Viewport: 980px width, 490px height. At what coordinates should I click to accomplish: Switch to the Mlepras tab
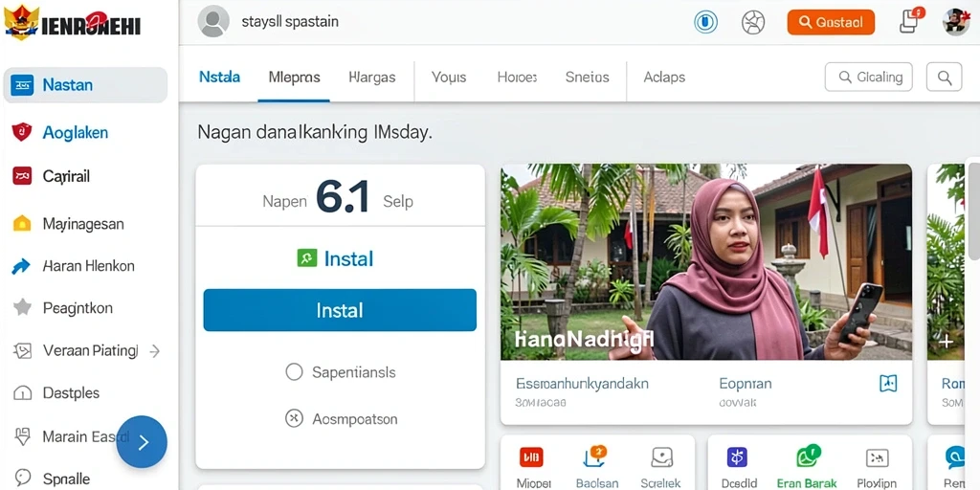(x=295, y=77)
